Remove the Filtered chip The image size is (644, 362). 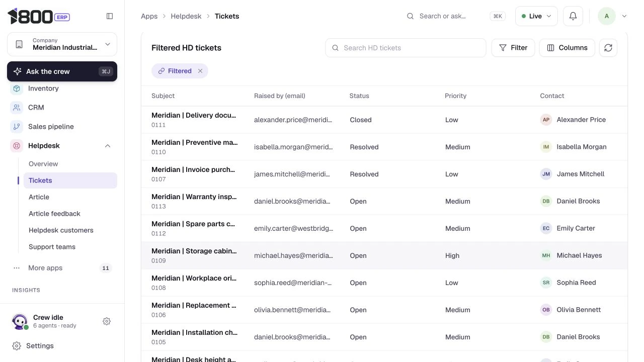click(200, 71)
